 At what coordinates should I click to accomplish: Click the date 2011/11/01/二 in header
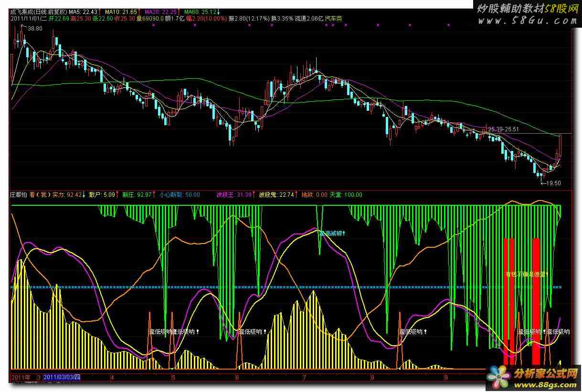point(29,18)
